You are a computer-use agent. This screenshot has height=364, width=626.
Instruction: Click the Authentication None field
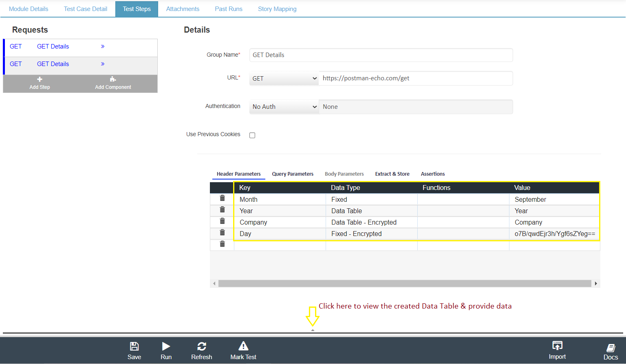416,107
